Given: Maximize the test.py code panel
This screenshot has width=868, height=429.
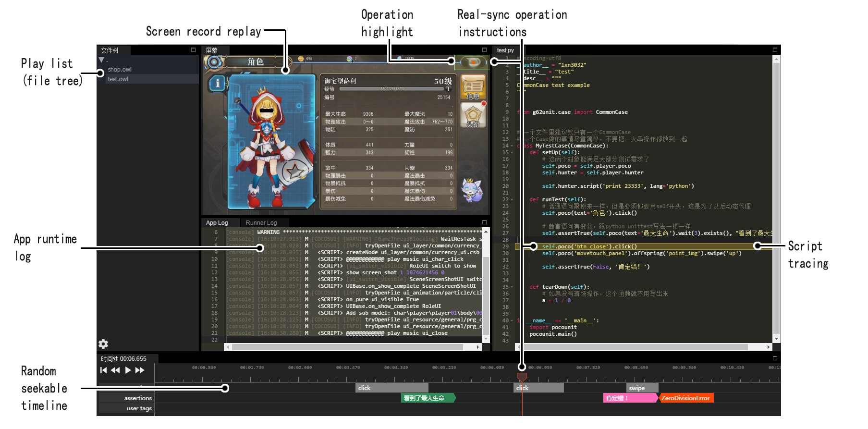Looking at the screenshot, I should 775,50.
